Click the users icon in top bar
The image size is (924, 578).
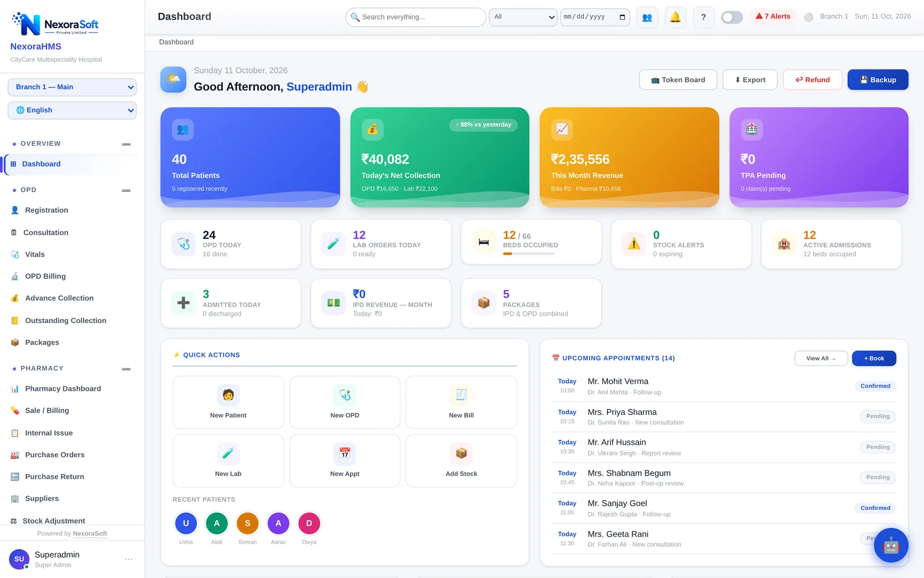(647, 17)
